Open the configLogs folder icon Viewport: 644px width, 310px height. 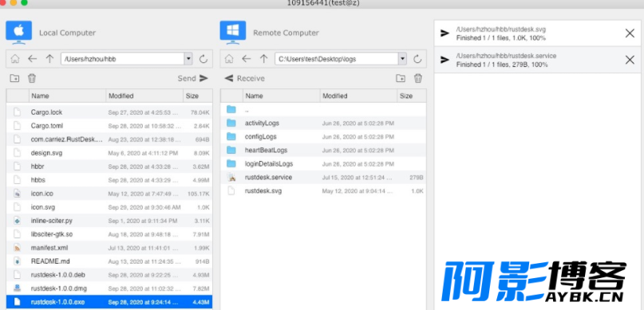pyautogui.click(x=231, y=136)
